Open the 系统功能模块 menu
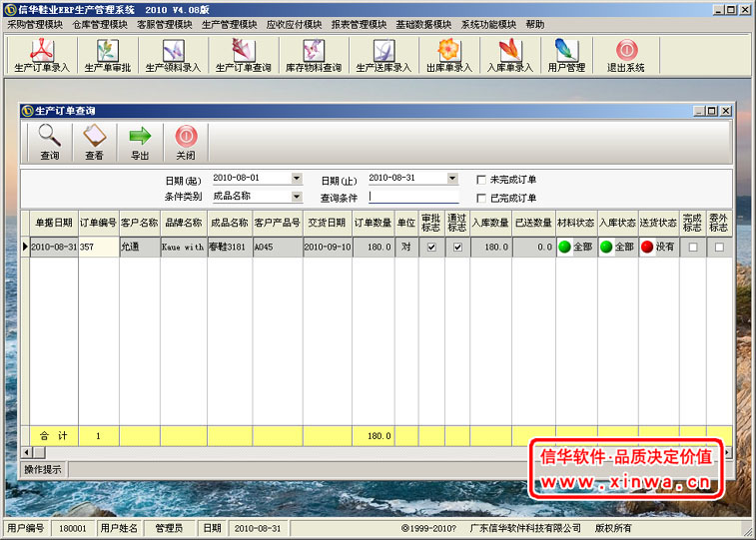The width and height of the screenshot is (756, 540). (x=488, y=25)
